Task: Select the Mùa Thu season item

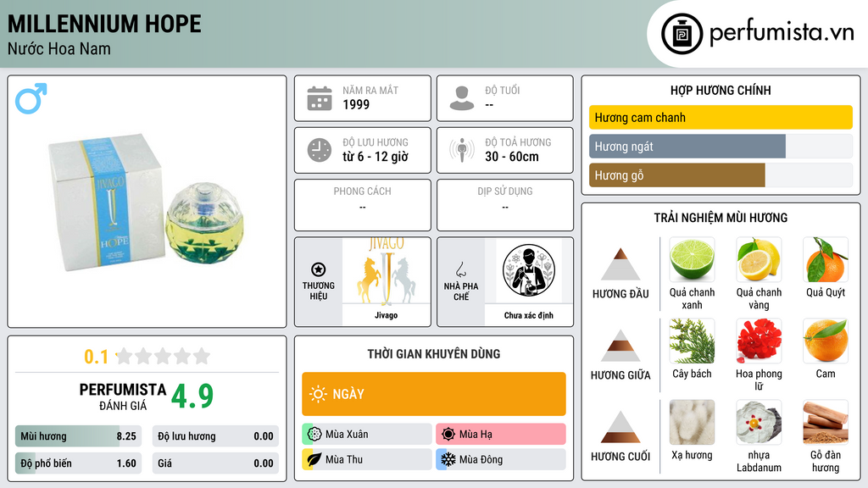Action: 367,459
